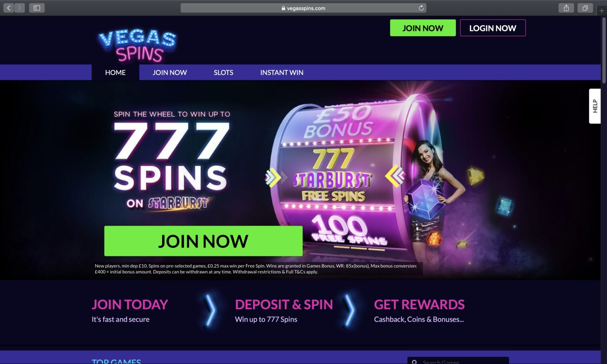Go to Instant Win section
607x364 pixels.
pos(282,72)
